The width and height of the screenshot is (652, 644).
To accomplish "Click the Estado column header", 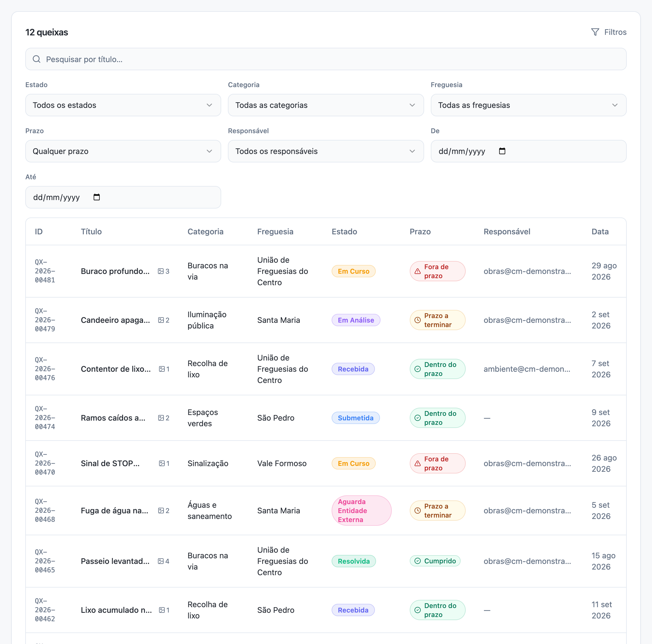I will (344, 232).
